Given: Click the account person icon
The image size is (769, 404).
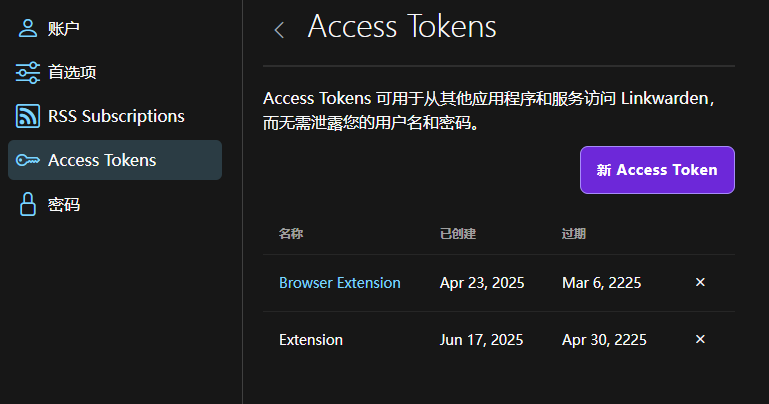Looking at the screenshot, I should (x=27, y=28).
